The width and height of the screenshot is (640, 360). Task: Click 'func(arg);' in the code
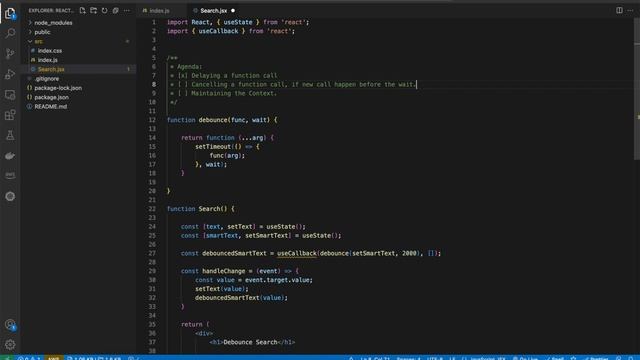point(227,156)
